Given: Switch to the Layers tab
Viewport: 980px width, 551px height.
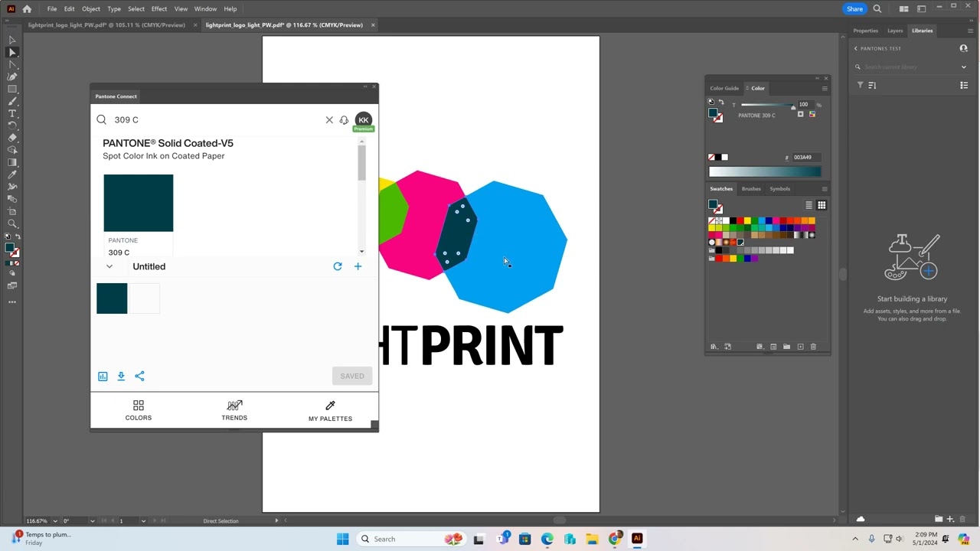Looking at the screenshot, I should click(x=895, y=31).
